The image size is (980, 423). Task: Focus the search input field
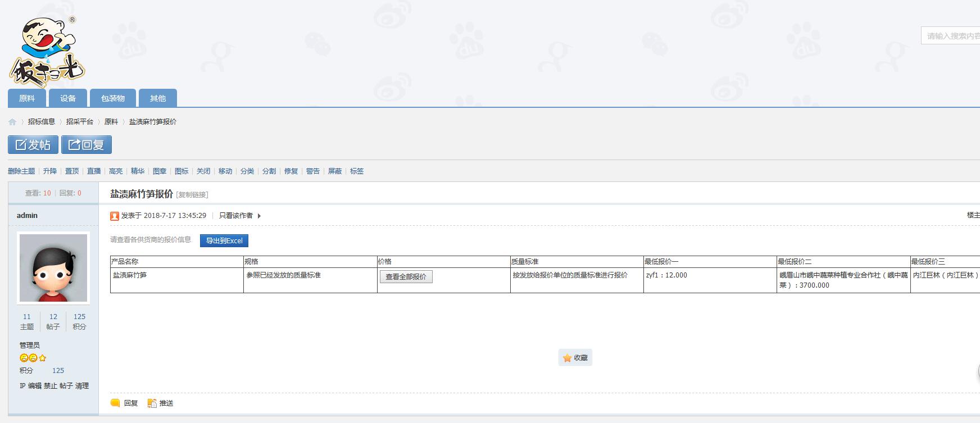tap(951, 36)
